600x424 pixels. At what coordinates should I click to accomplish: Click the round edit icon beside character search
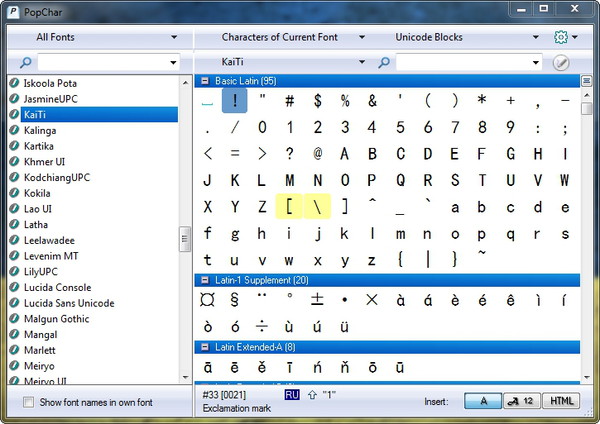[x=563, y=62]
